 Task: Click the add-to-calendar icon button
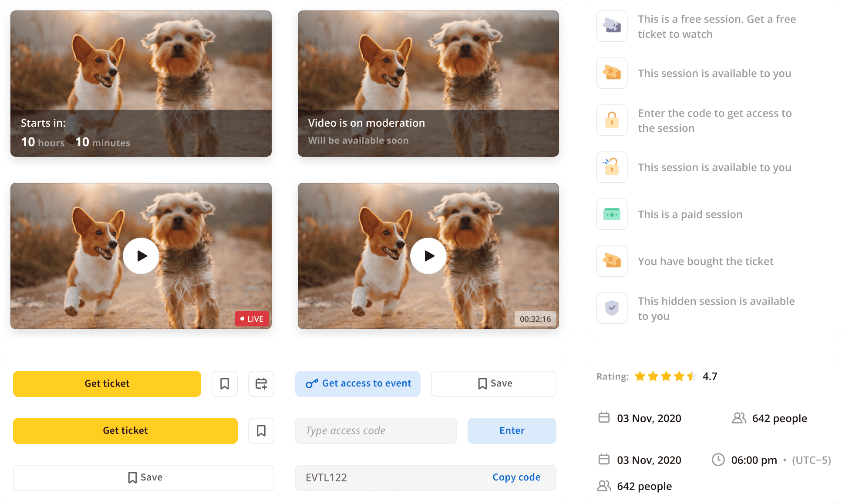click(x=261, y=383)
